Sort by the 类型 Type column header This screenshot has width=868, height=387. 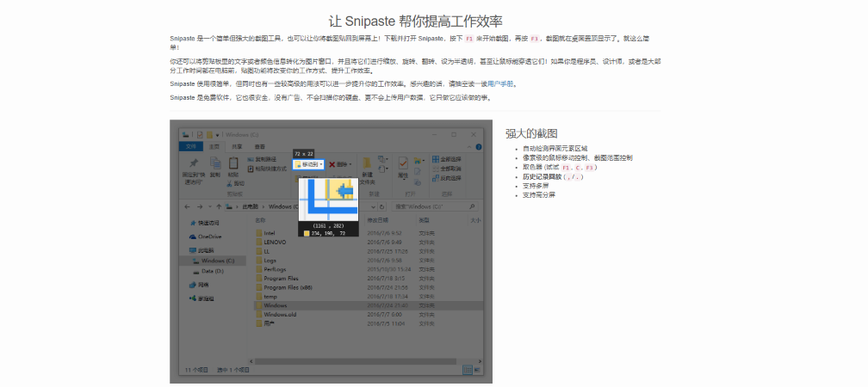coord(424,220)
